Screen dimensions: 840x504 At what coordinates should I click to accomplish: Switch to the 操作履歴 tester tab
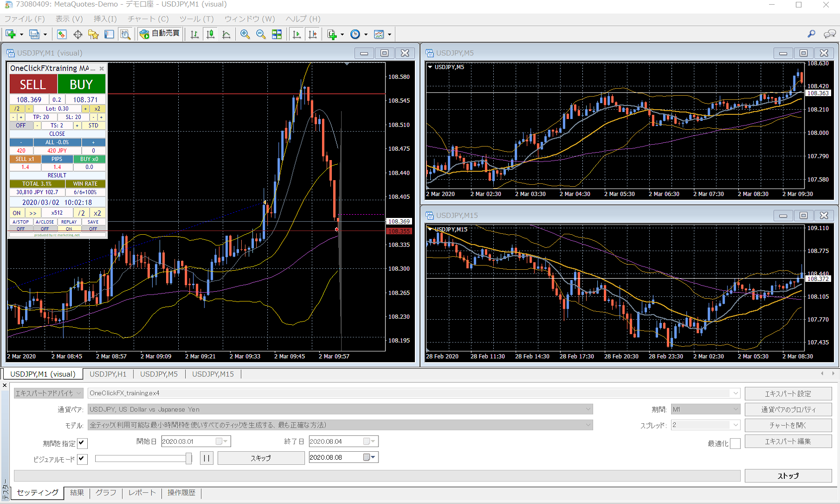coord(182,493)
